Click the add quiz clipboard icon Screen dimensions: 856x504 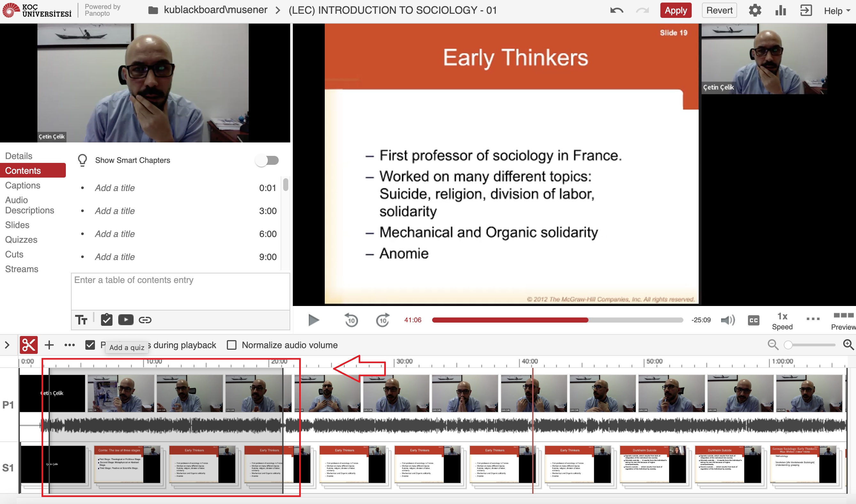(106, 320)
